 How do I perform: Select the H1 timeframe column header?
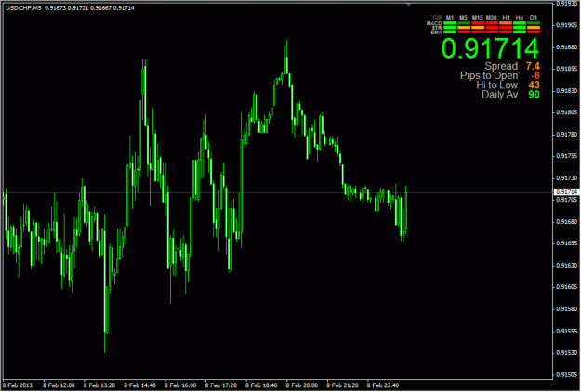(x=506, y=18)
